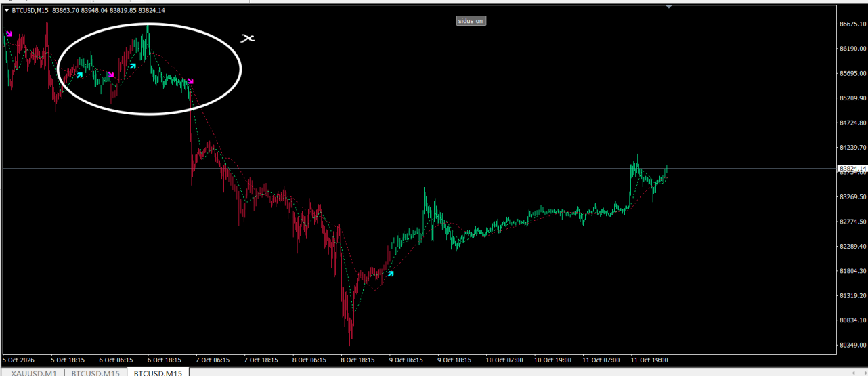Click time axis label 10 Oct 19:00
Image resolution: width=868 pixels, height=376 pixels.
pos(553,360)
